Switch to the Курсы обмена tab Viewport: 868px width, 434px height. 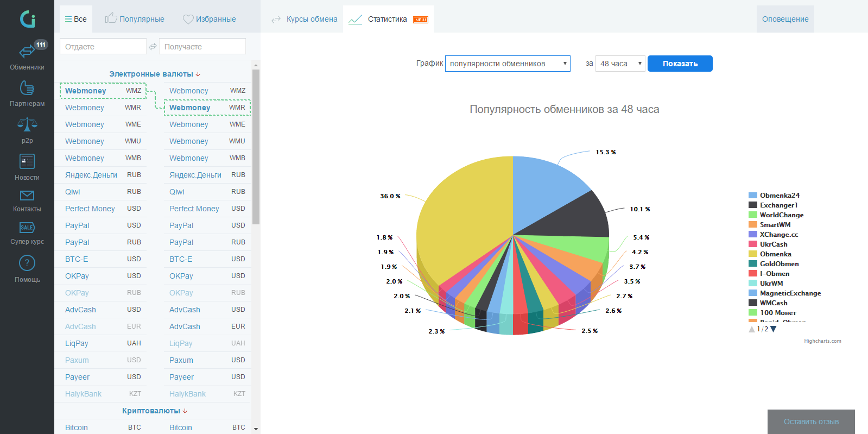(x=304, y=19)
